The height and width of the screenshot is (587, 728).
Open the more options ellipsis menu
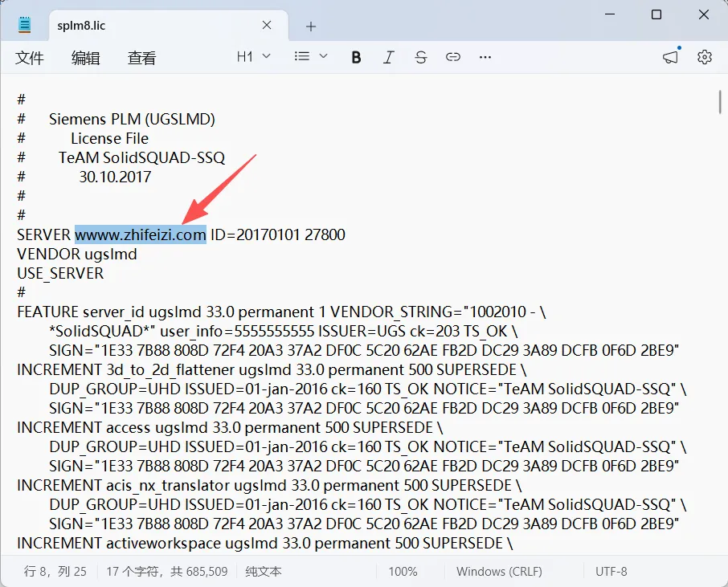pyautogui.click(x=485, y=57)
